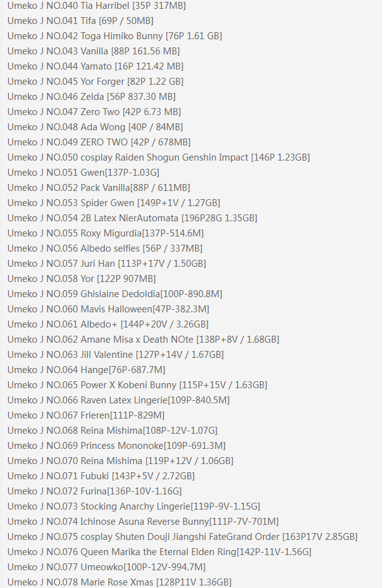This screenshot has height=588, width=382.
Task: Open the NO.057 Juri Han entry
Action: tap(107, 264)
